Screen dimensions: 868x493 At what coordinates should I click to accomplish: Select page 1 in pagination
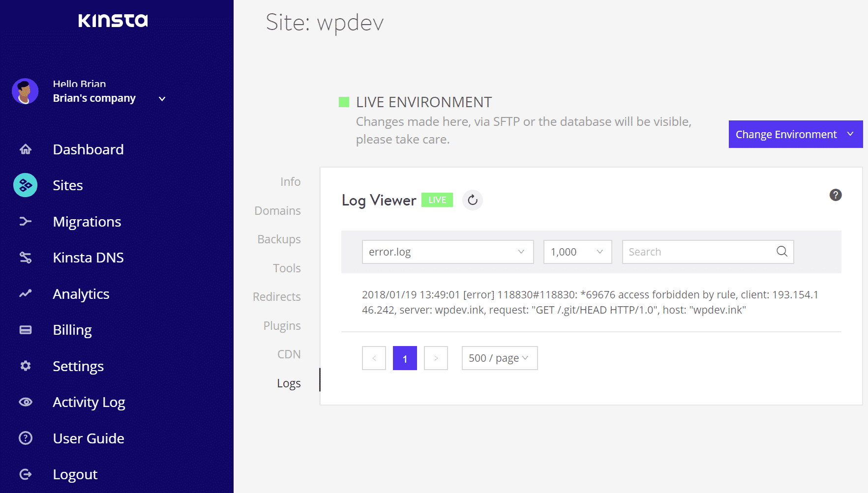pyautogui.click(x=405, y=358)
